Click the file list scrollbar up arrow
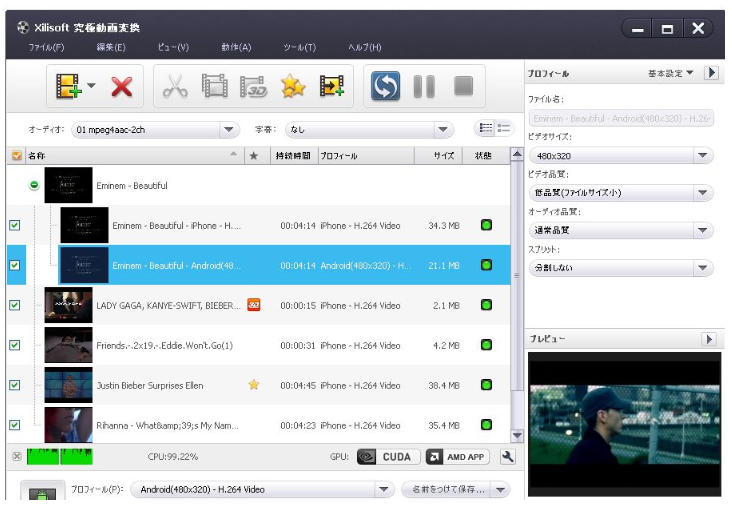The image size is (732, 505). pos(517,154)
